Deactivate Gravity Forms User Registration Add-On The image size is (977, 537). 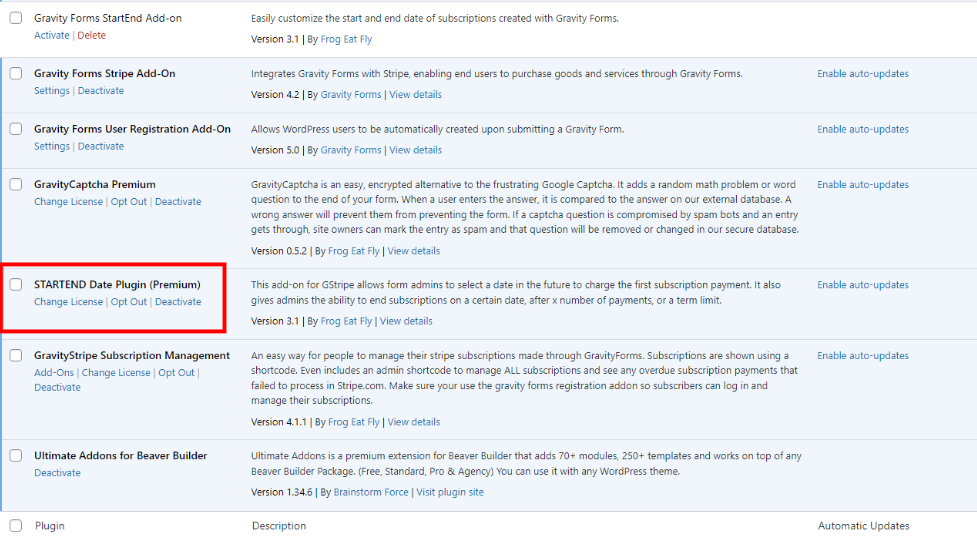coord(101,146)
